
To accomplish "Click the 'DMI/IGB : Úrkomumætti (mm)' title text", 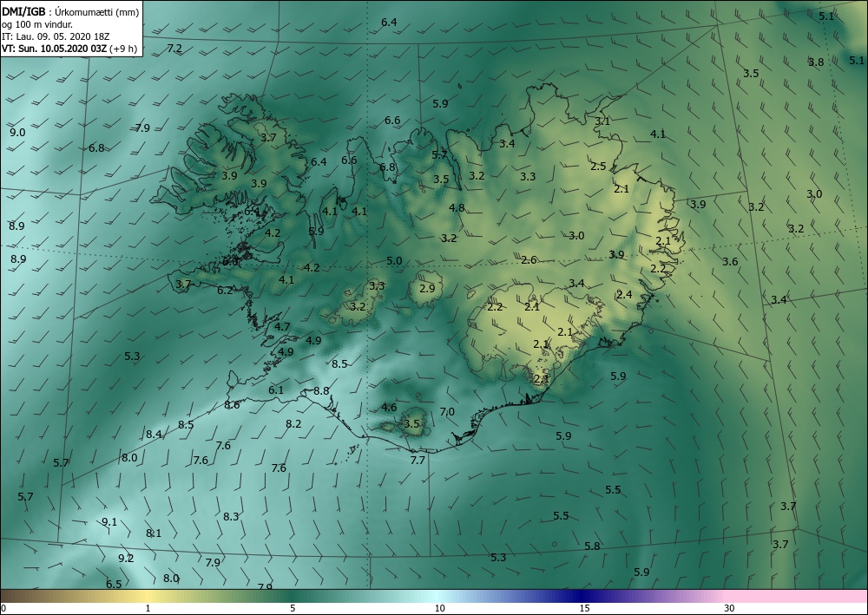I will tap(70, 11).
